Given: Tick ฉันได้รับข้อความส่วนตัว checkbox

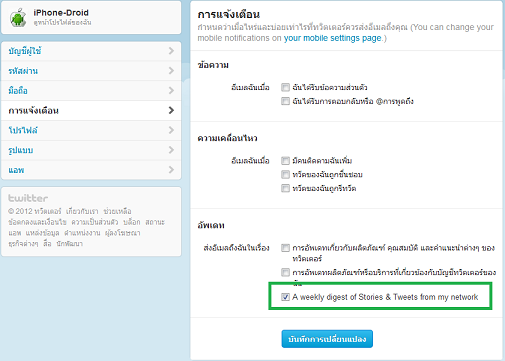Looking at the screenshot, I should click(x=285, y=87).
